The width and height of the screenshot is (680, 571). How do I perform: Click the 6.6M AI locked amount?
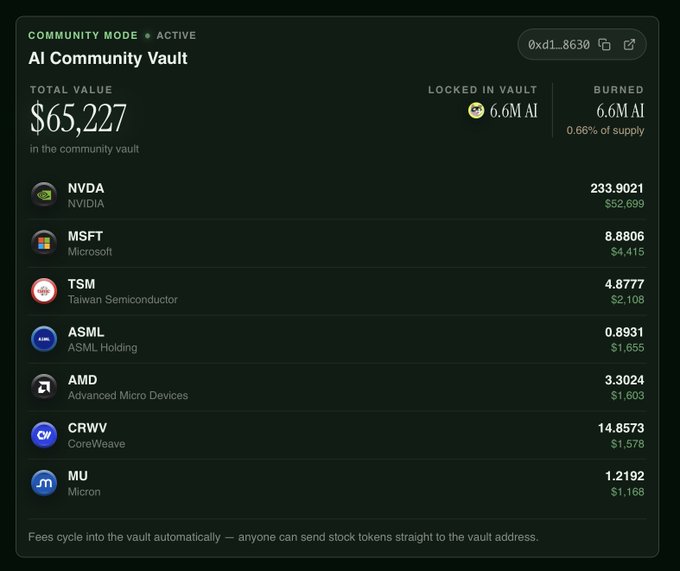tap(513, 111)
